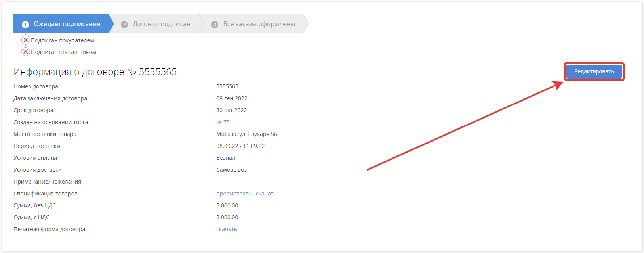Click red X icon beside "Подписан поставщиком"
The image size is (644, 253).
(26, 52)
